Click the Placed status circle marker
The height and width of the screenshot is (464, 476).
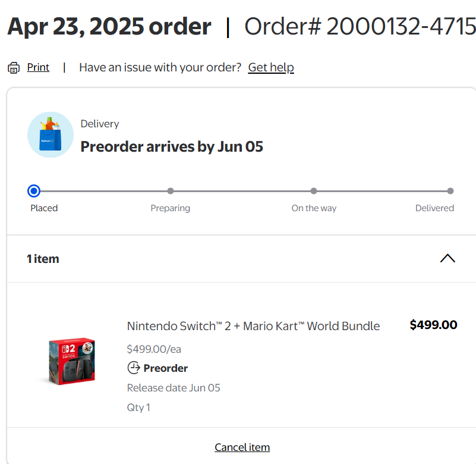34,191
